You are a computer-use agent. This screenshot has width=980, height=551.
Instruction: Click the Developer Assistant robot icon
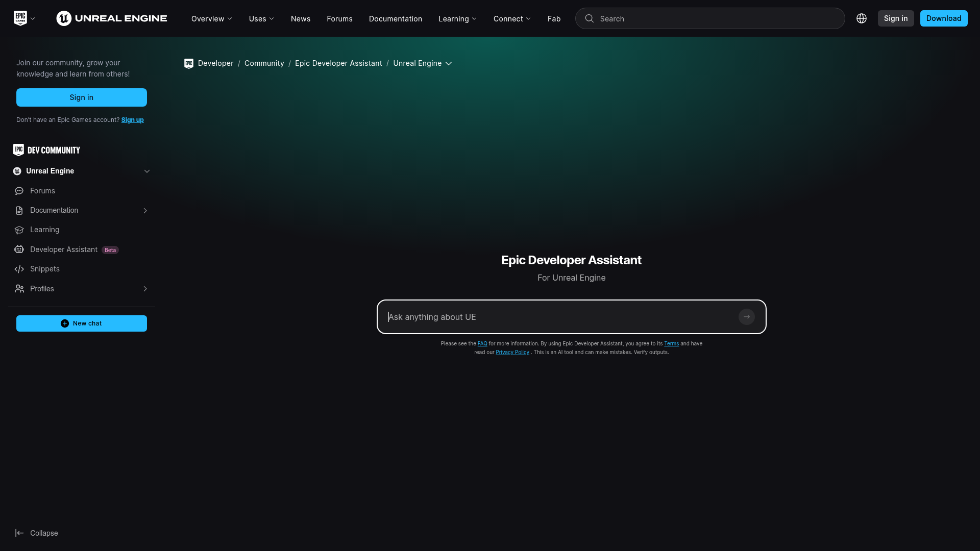pos(19,249)
